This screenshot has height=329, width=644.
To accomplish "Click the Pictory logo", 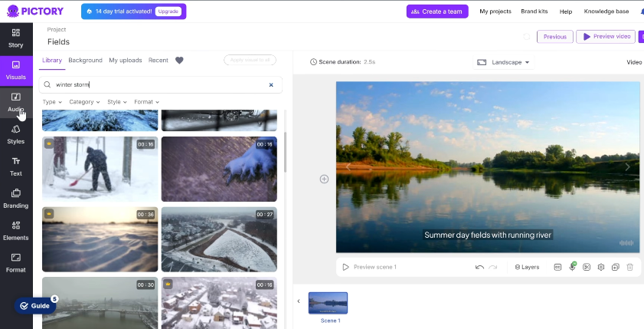I will [35, 11].
